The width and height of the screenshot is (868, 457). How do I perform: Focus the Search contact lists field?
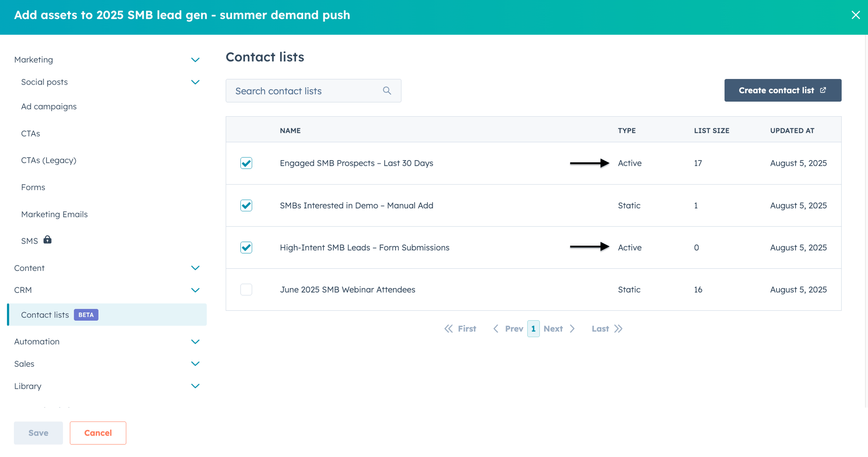(x=313, y=91)
